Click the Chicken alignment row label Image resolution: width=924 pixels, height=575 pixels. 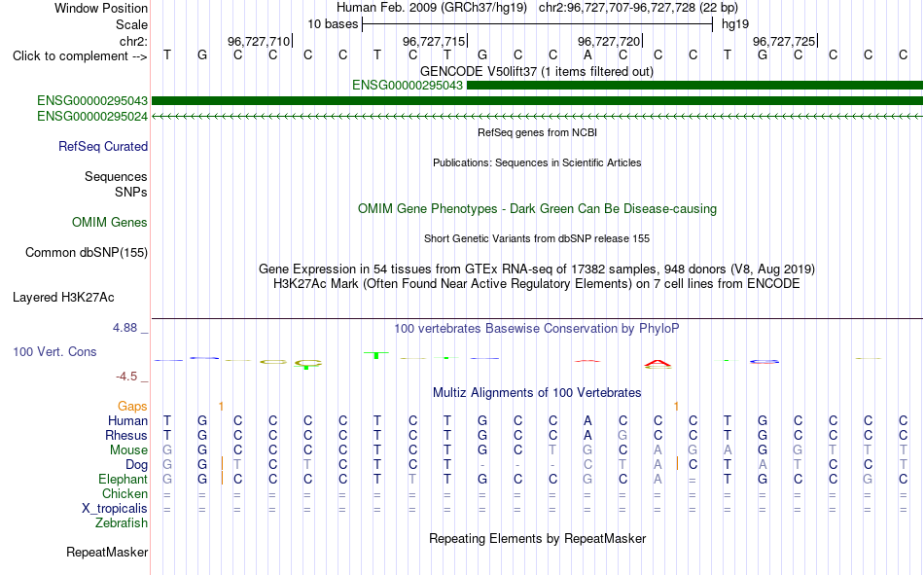tap(124, 493)
